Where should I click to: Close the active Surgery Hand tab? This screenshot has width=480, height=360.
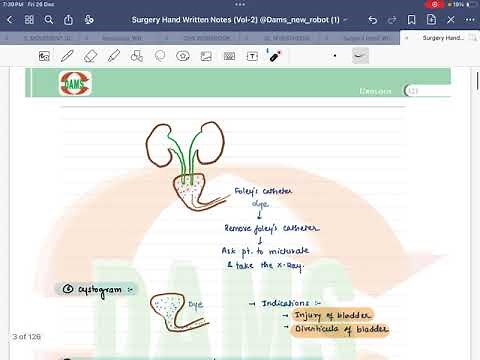click(x=406, y=38)
